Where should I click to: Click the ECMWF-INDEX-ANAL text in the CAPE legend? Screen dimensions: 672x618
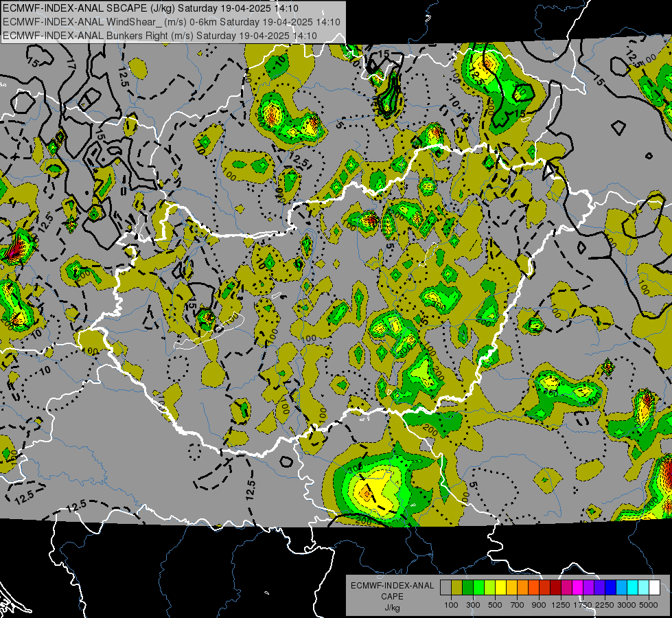pyautogui.click(x=392, y=586)
